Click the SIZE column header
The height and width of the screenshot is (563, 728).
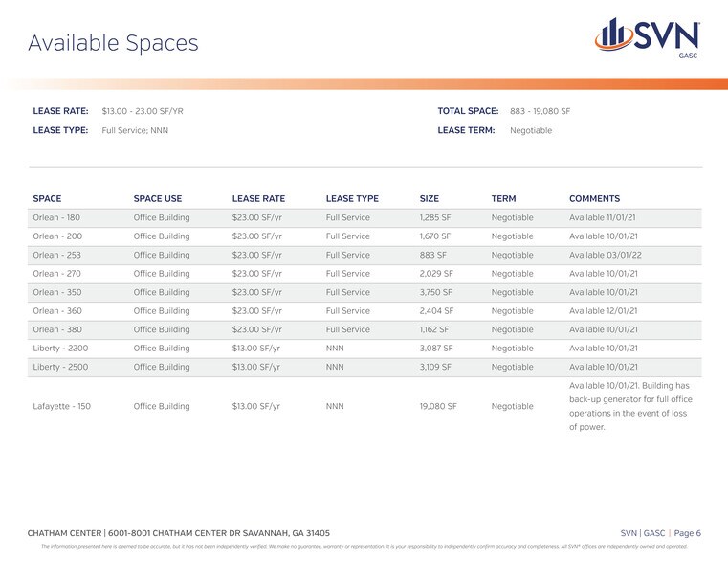click(430, 199)
